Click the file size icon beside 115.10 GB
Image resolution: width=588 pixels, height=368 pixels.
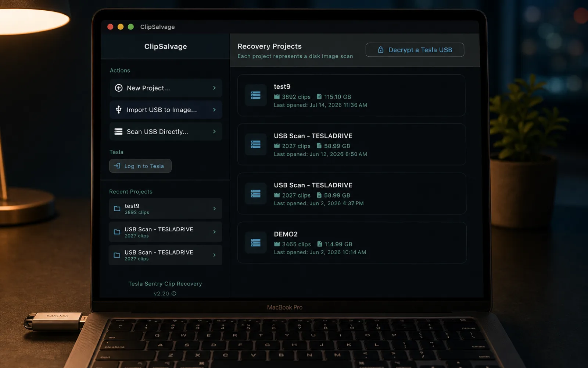[319, 97]
